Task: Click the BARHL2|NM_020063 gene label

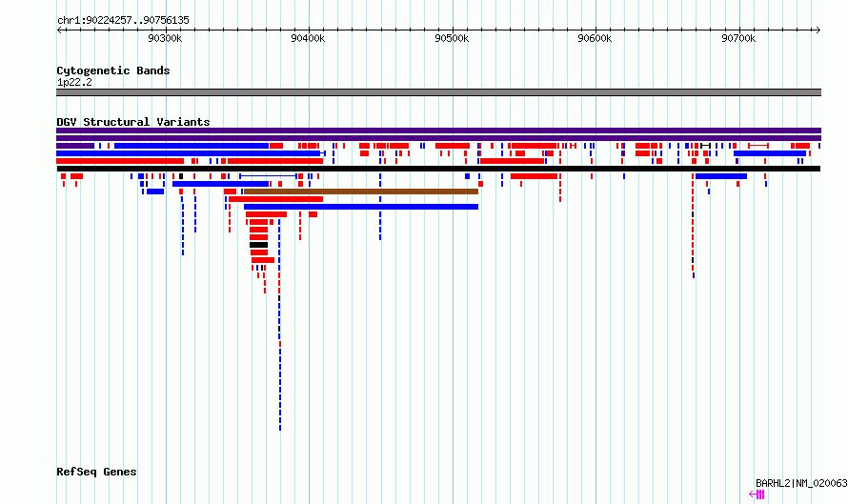Action: point(801,483)
